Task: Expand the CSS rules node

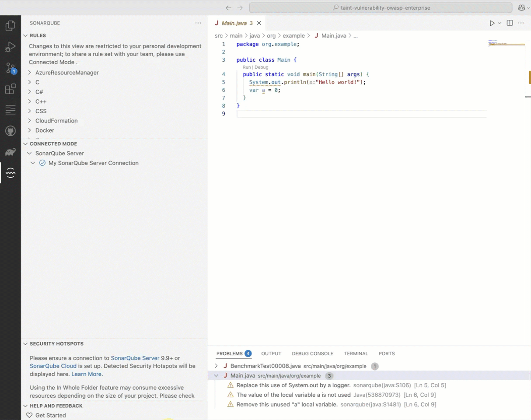Action: click(x=29, y=111)
